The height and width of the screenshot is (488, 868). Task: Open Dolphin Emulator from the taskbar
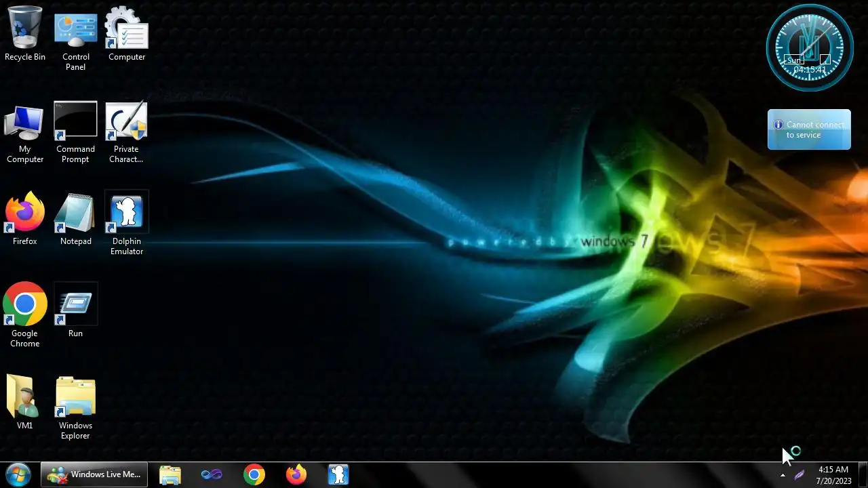pyautogui.click(x=338, y=474)
